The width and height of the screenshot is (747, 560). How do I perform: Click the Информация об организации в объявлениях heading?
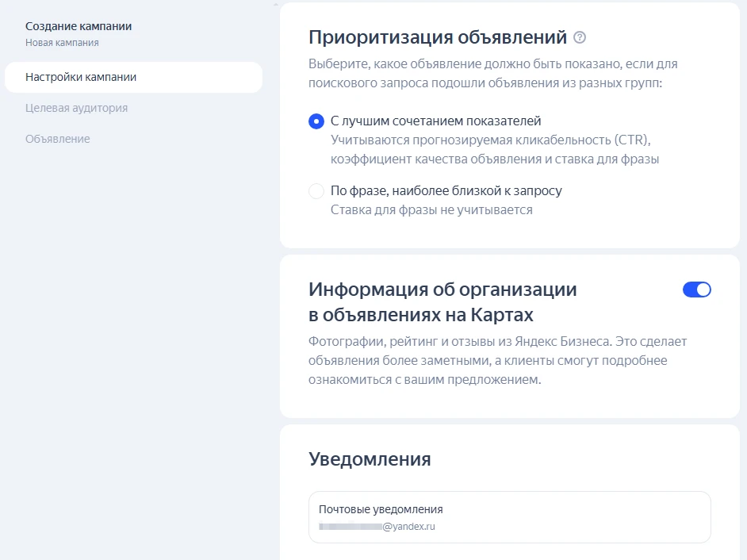click(x=442, y=302)
